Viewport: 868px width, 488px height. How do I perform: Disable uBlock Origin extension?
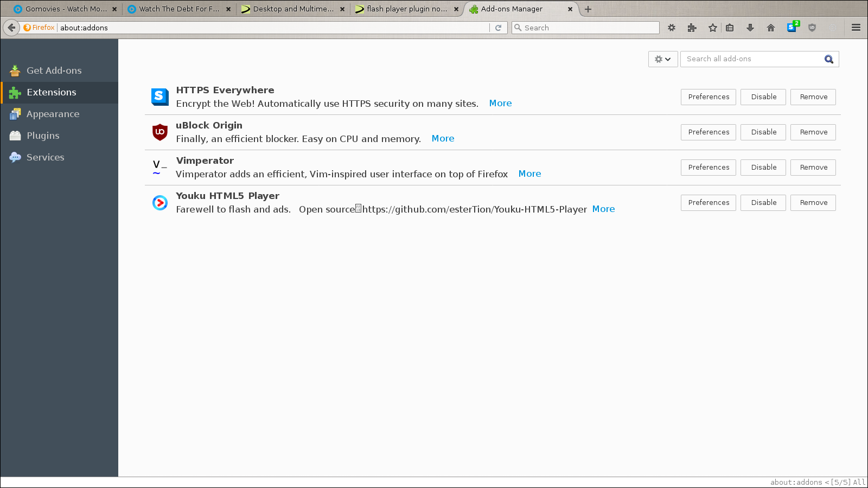(x=763, y=132)
